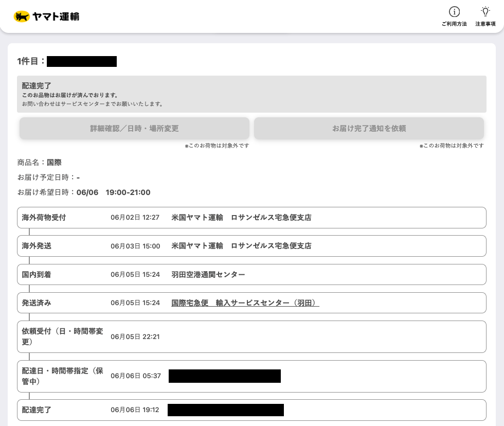Click timestamp 06月05日 22:21

point(135,336)
